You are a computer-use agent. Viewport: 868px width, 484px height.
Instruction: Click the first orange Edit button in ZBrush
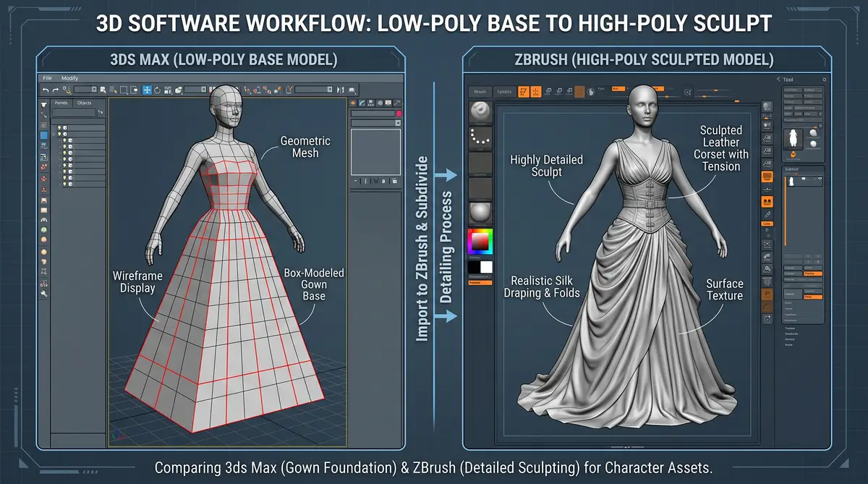pyautogui.click(x=524, y=92)
